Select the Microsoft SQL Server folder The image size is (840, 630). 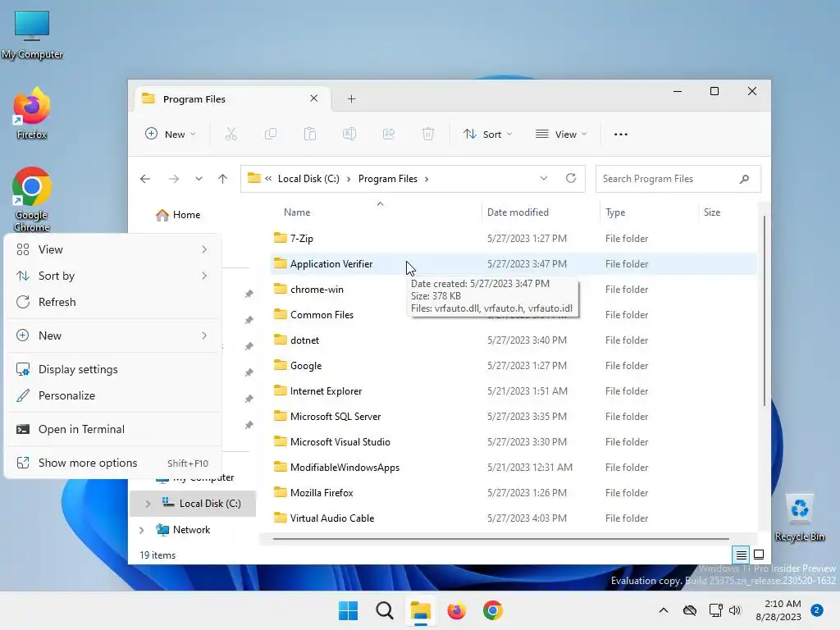click(x=514, y=416)
